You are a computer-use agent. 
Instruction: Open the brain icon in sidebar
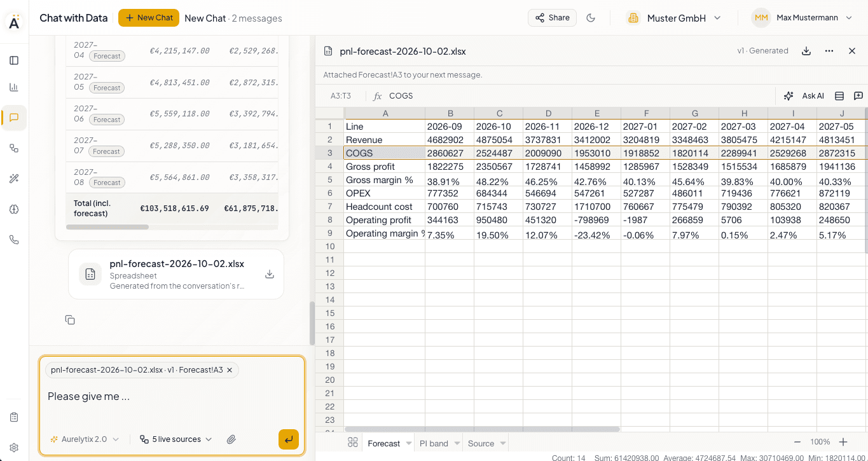pos(14,209)
